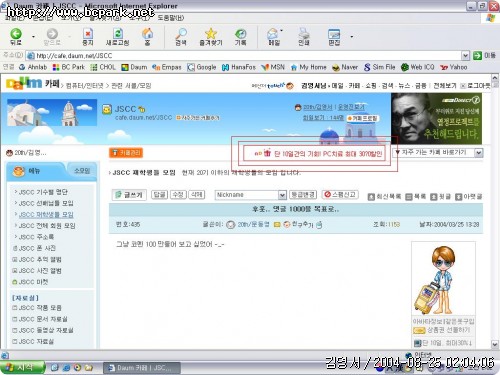This screenshot has height=375, width=500.
Task: Click the Write post button
Action: coord(129,195)
